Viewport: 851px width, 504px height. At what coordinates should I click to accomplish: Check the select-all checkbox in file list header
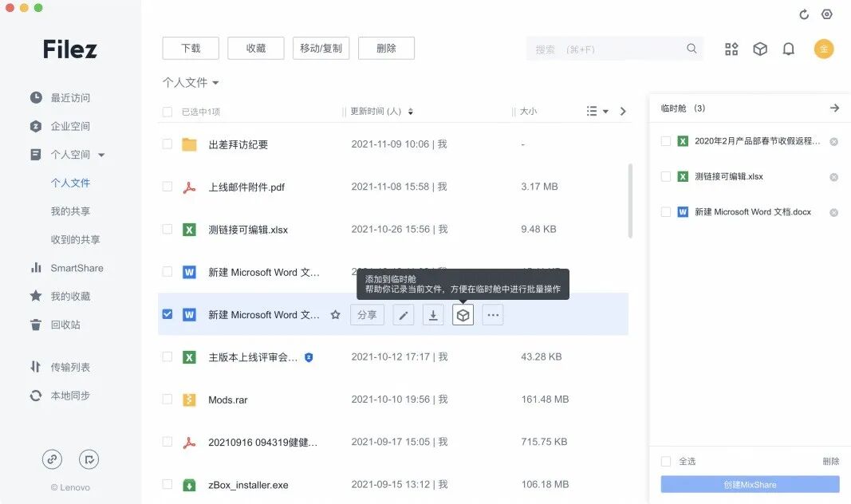[167, 112]
